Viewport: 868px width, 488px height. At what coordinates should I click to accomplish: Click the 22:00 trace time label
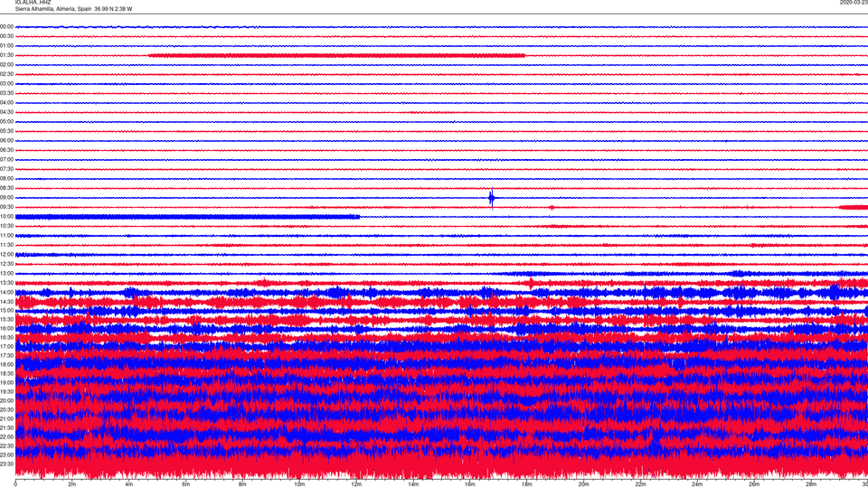6,436
